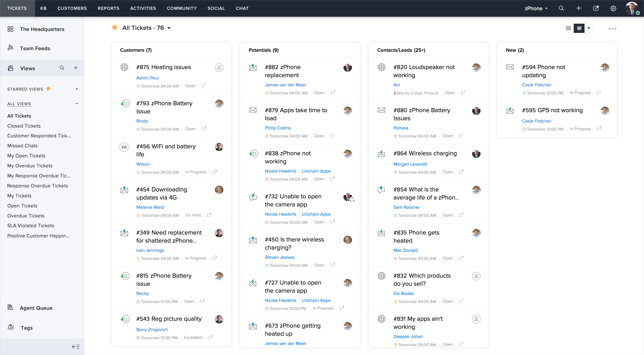Open the settings gear icon
Screen dimensions: 644x355
613,8
